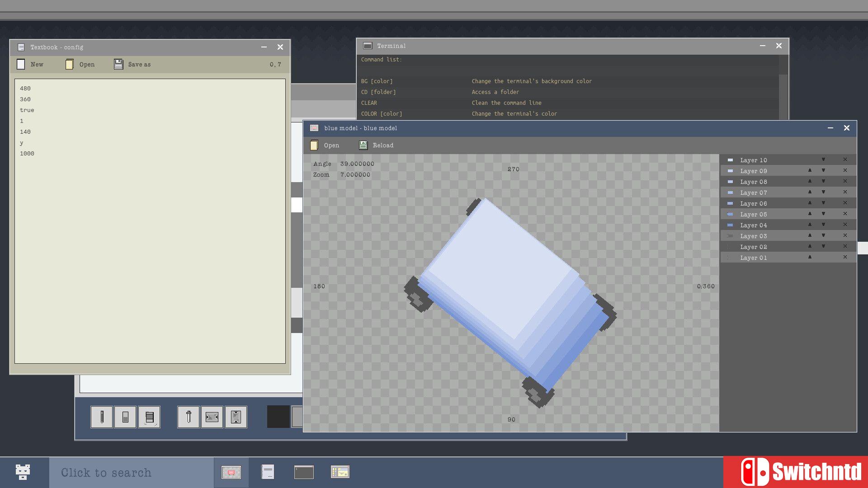Move Layer 07 down with its arrow
The width and height of the screenshot is (868, 488).
click(823, 192)
